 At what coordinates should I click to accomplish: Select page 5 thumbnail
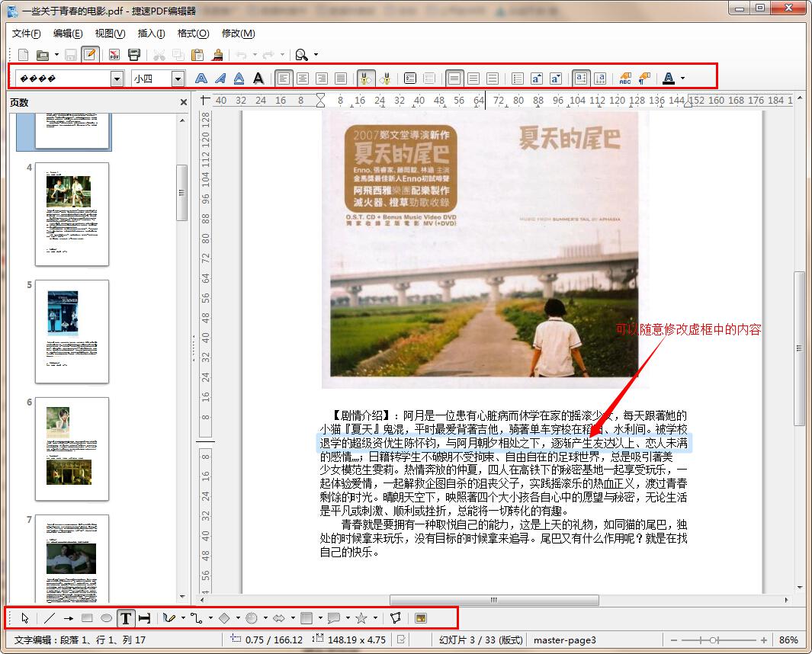tap(72, 331)
